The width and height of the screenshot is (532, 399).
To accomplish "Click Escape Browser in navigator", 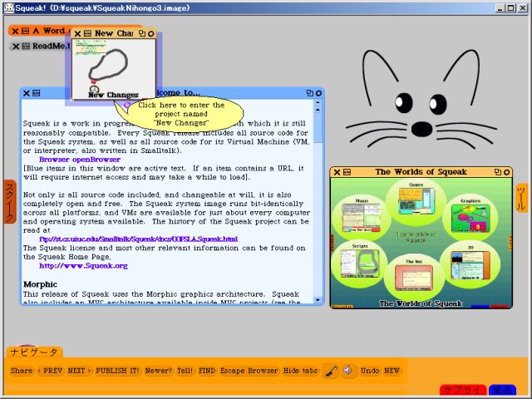I will pyautogui.click(x=249, y=371).
